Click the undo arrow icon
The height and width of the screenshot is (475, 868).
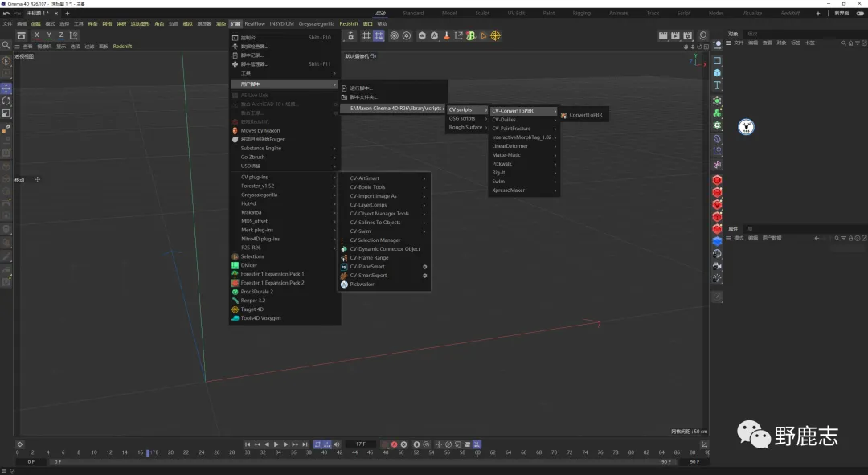tap(6, 14)
